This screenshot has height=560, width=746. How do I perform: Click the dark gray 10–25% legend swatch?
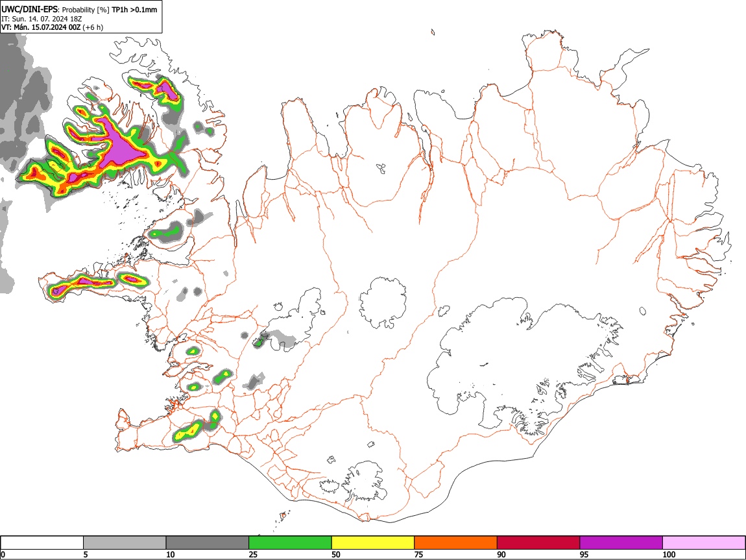point(208,543)
